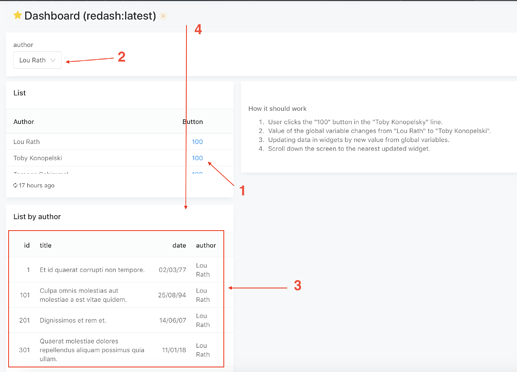
Task: Click the row title Et id quaerat corrupti
Action: click(92, 270)
